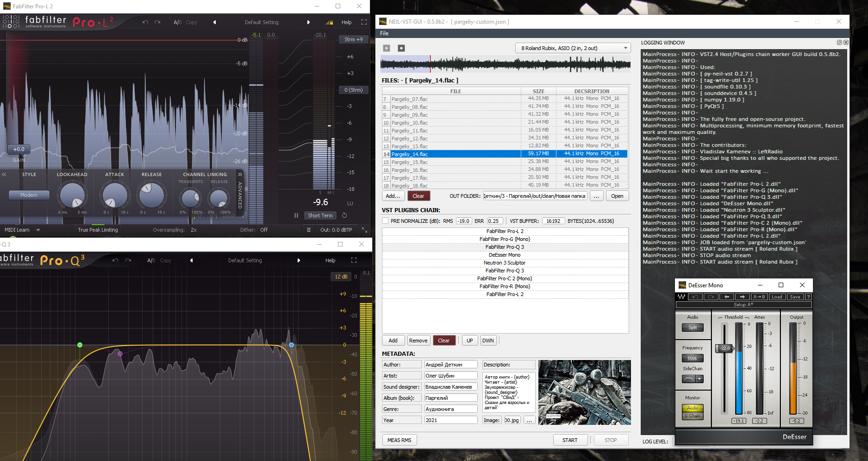Click the START processing button

[x=570, y=440]
